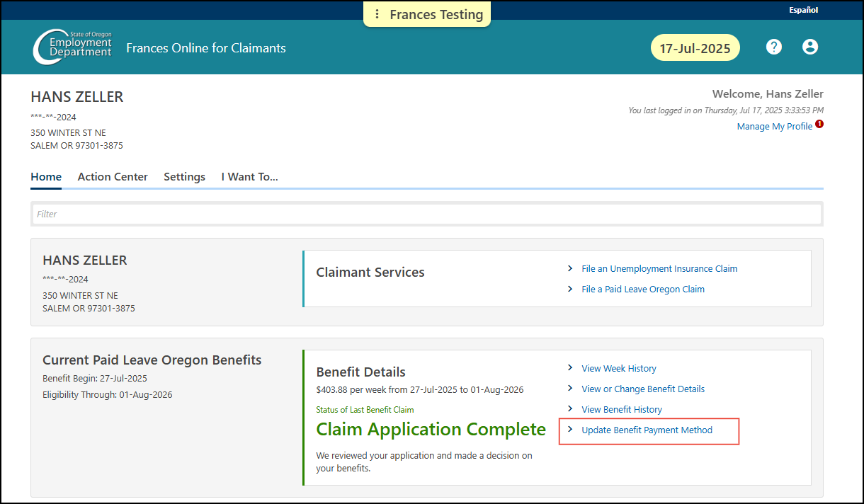864x504 pixels.
Task: File an Unemployment Insurance Claim
Action: point(659,269)
